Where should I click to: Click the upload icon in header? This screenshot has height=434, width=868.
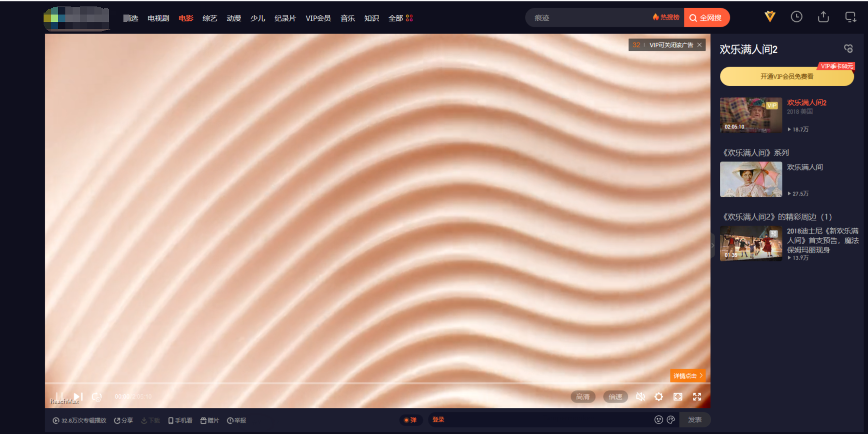coord(823,17)
